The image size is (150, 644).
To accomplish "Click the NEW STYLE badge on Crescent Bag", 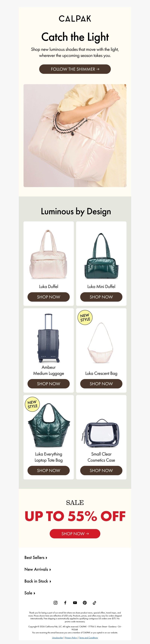I will (85, 317).
